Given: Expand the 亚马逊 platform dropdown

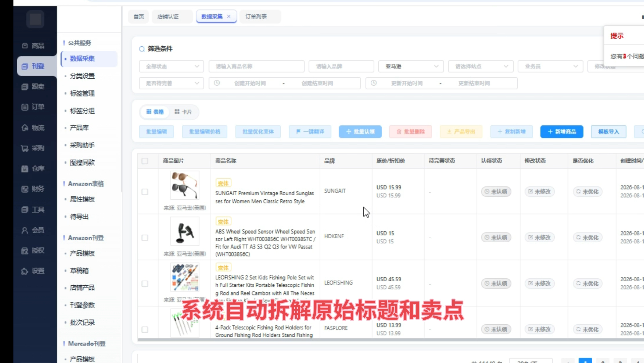Looking at the screenshot, I should 411,67.
